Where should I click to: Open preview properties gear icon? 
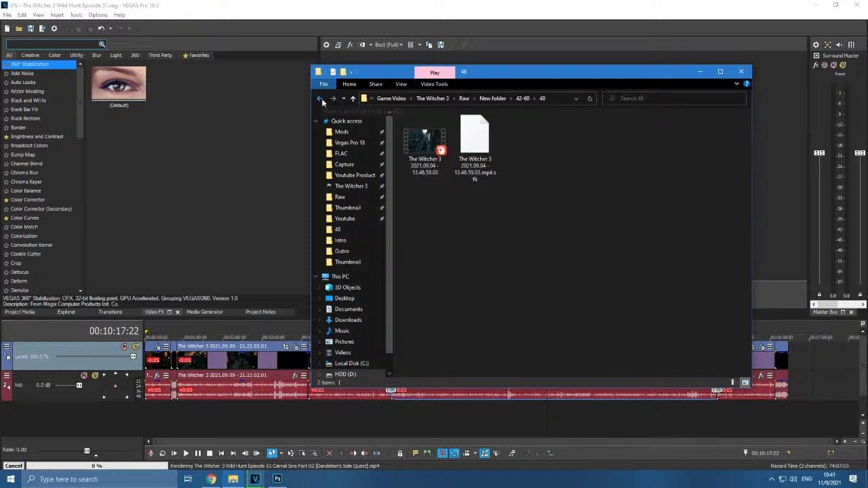(326, 45)
